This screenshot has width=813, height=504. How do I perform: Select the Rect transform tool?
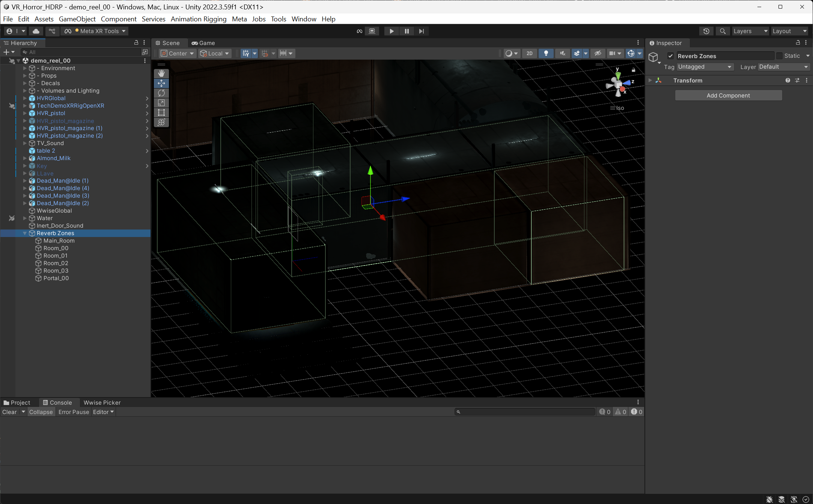click(161, 112)
